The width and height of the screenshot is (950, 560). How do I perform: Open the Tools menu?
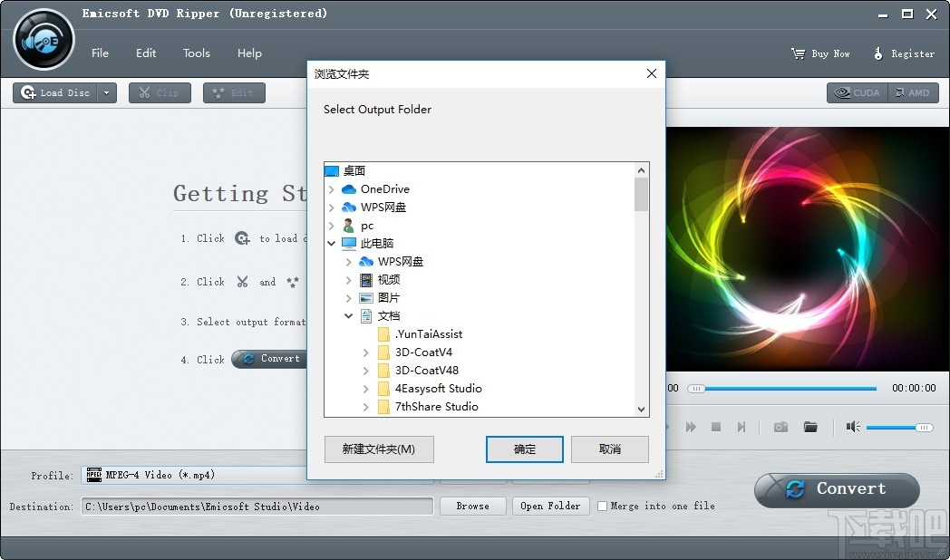tap(196, 53)
